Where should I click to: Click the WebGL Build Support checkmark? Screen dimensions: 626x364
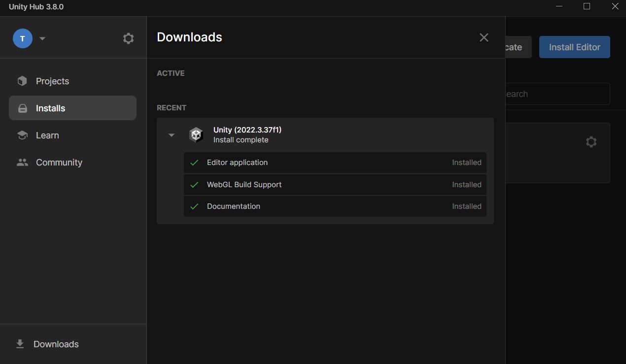pyautogui.click(x=194, y=185)
